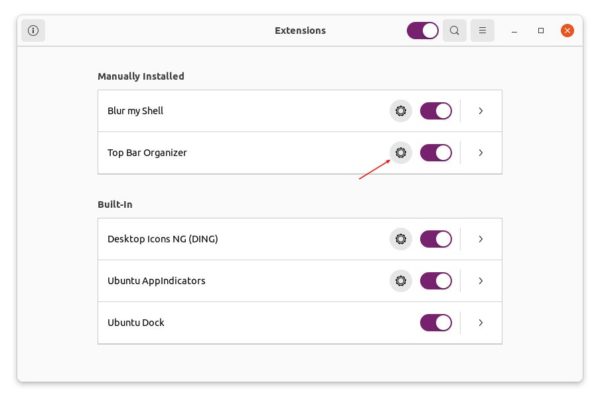This screenshot has height=401, width=600.
Task: Close the Extensions window
Action: pos(567,31)
